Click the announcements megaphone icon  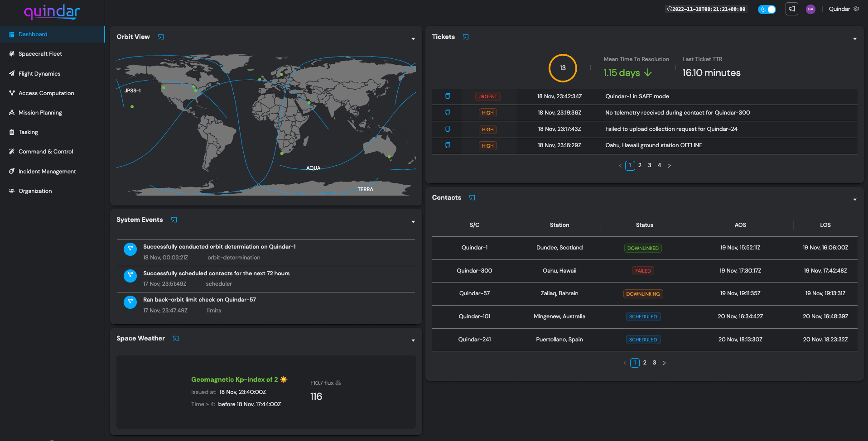pos(791,9)
